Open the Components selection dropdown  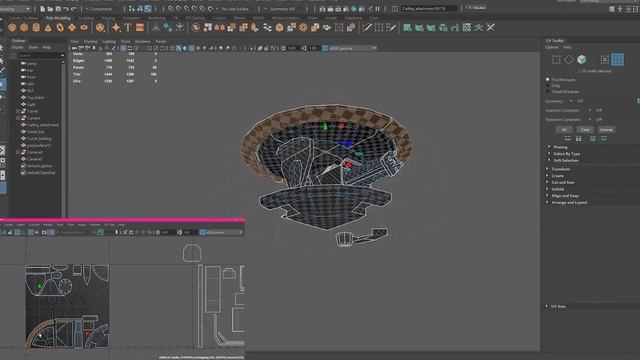pyautogui.click(x=101, y=9)
